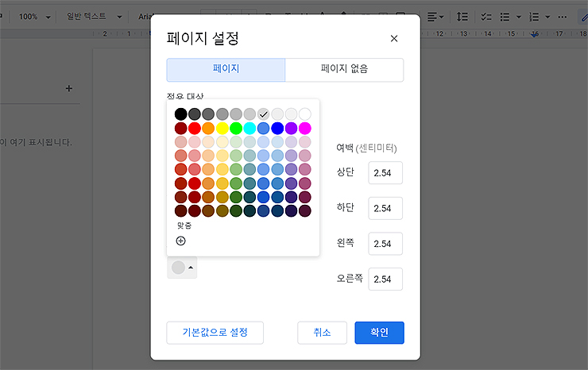Viewport: 588px width, 370px height.
Task: Open the 일반 텍스트 style dropdown
Action: click(94, 17)
